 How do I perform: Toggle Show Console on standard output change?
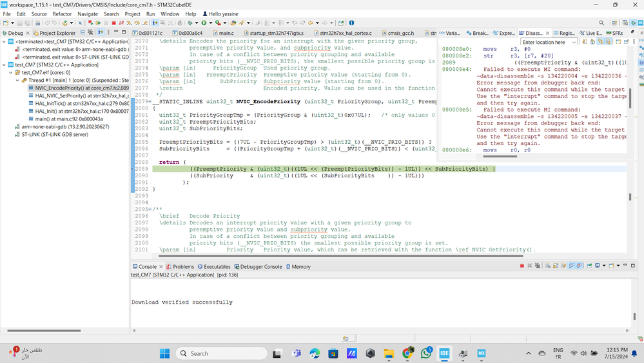(572, 266)
